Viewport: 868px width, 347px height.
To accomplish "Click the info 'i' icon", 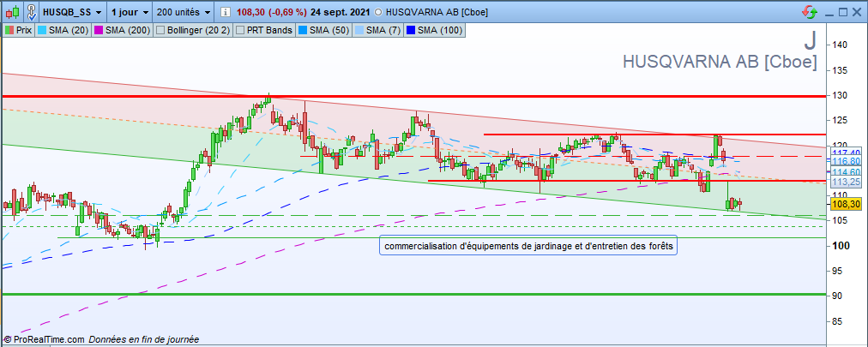I will 226,12.
